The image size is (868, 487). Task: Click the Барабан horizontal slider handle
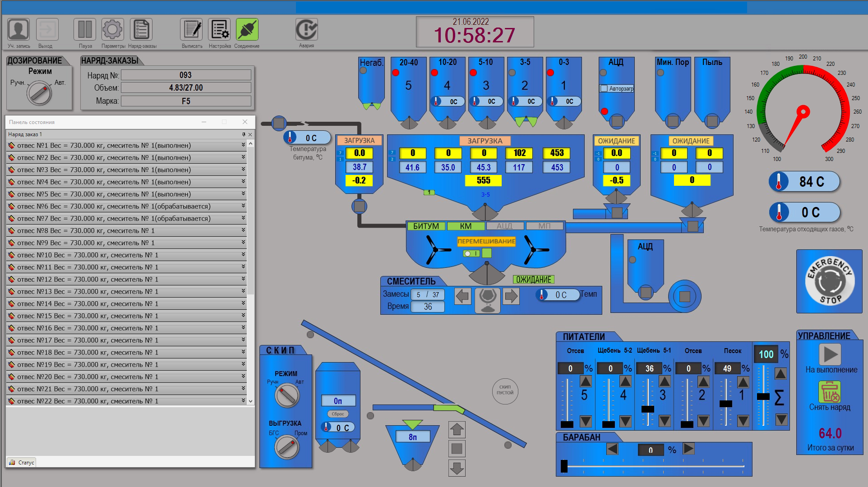coord(564,466)
